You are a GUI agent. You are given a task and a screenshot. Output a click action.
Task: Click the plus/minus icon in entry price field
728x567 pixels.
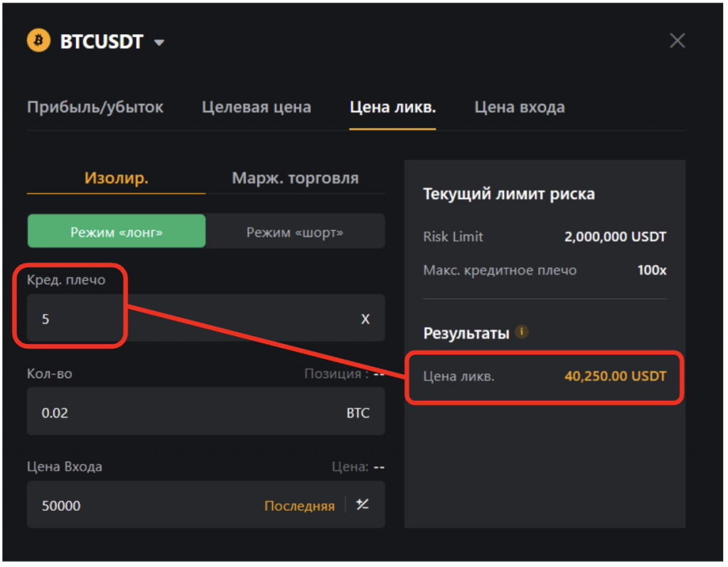point(362,504)
